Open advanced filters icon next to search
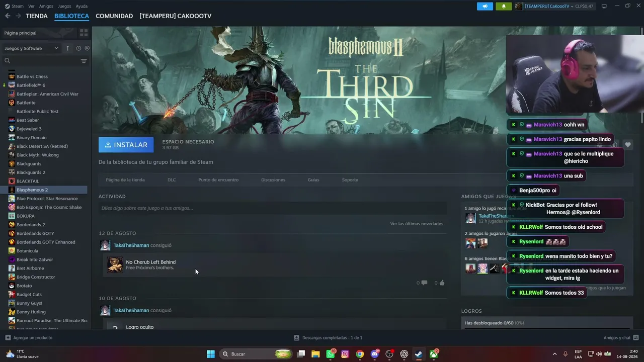The height and width of the screenshot is (362, 644). click(84, 61)
